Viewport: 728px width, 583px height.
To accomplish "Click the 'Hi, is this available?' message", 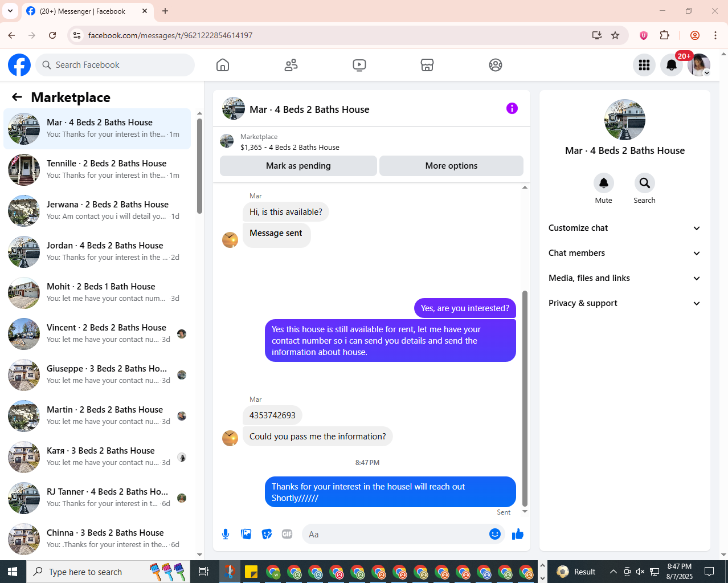I will point(286,212).
